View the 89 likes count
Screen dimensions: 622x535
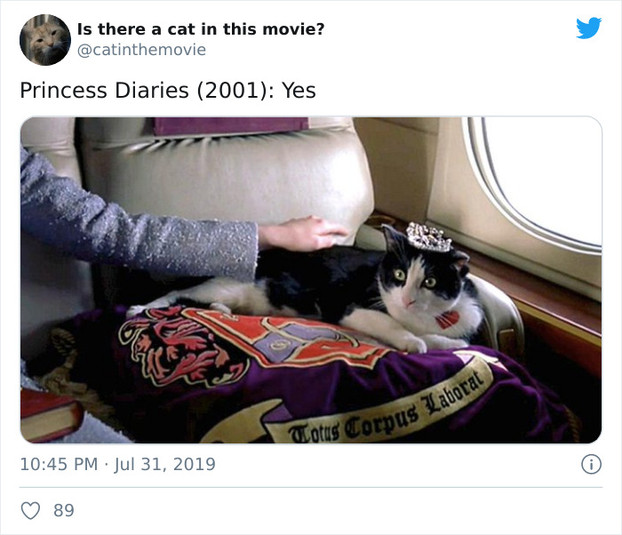pyautogui.click(x=63, y=510)
